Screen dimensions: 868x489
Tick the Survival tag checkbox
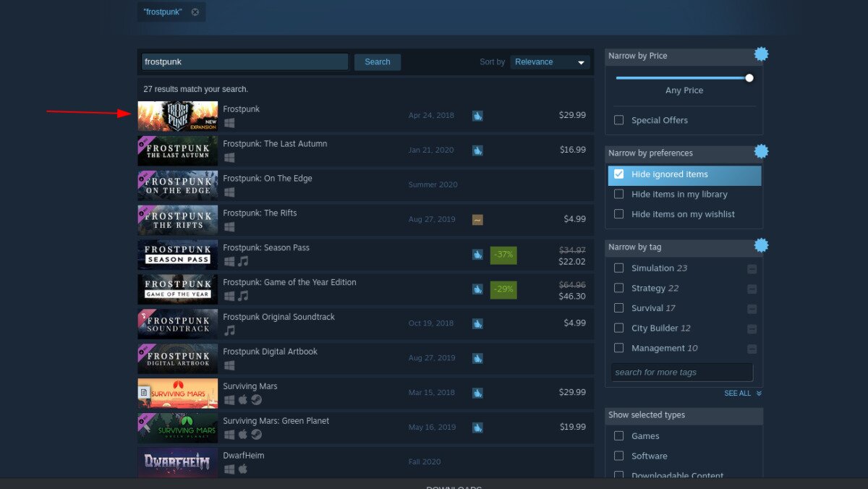pos(618,307)
